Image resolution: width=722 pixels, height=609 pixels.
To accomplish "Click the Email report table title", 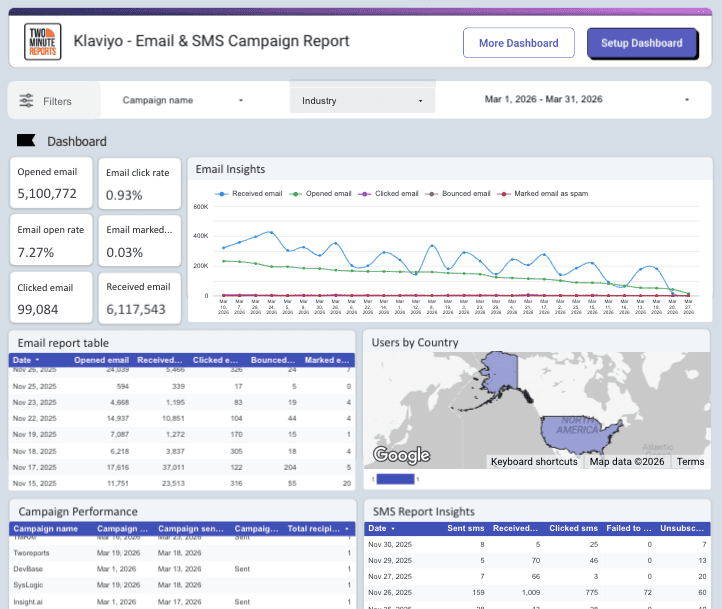I will click(x=63, y=343).
